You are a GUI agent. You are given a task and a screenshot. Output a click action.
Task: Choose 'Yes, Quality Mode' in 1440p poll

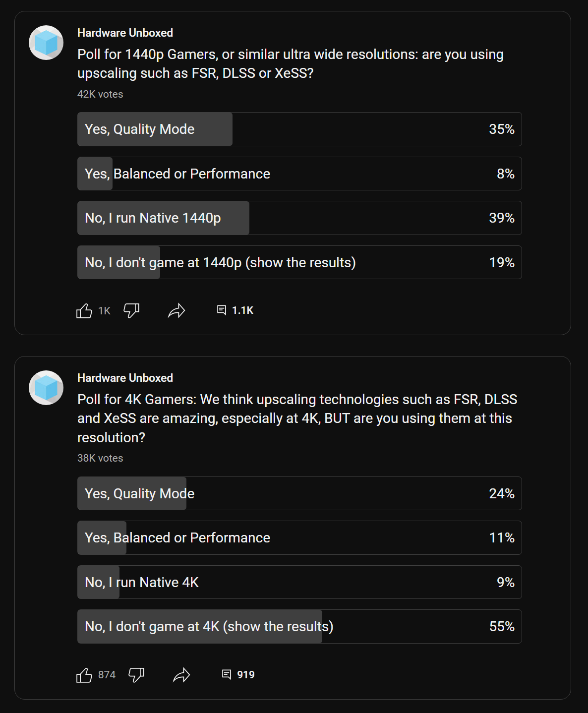click(x=299, y=129)
